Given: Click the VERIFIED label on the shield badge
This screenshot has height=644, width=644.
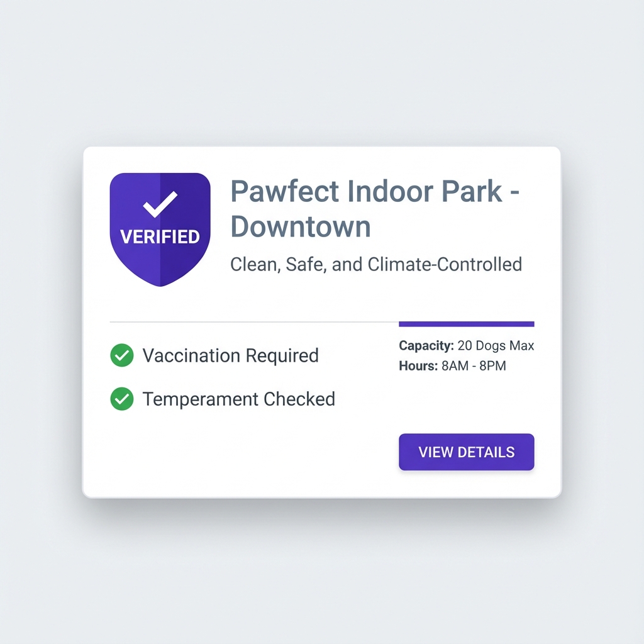Looking at the screenshot, I should click(160, 236).
